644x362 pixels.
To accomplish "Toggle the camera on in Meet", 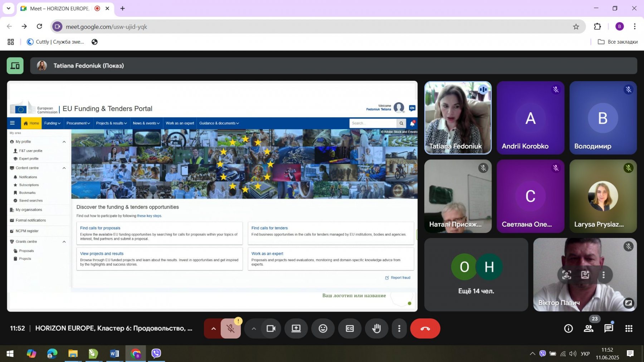I will pyautogui.click(x=271, y=328).
